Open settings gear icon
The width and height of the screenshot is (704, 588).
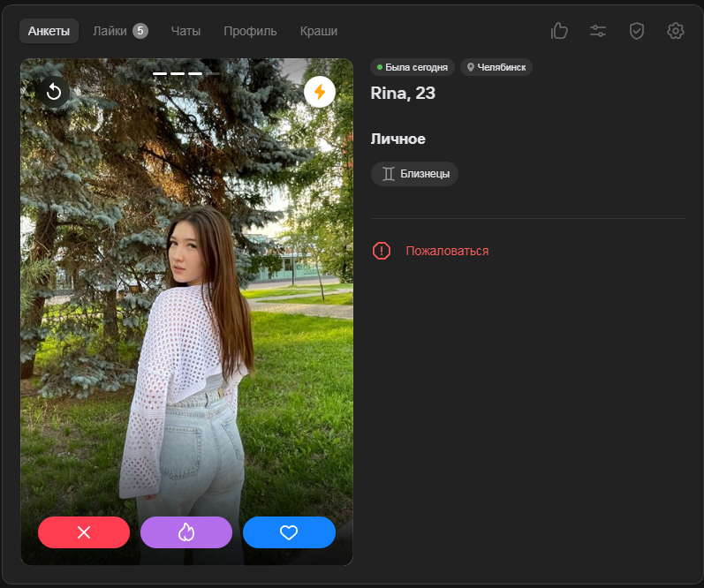click(675, 31)
